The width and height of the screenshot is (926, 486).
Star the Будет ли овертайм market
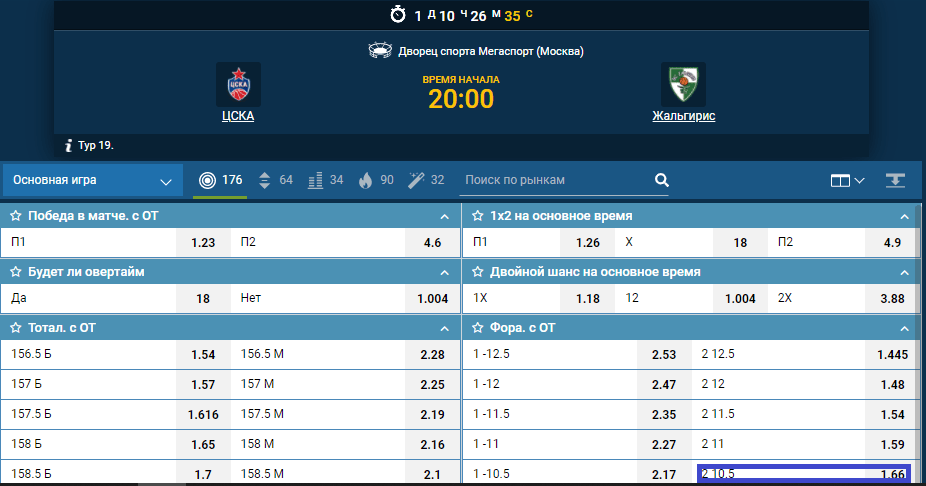pyautogui.click(x=15, y=272)
